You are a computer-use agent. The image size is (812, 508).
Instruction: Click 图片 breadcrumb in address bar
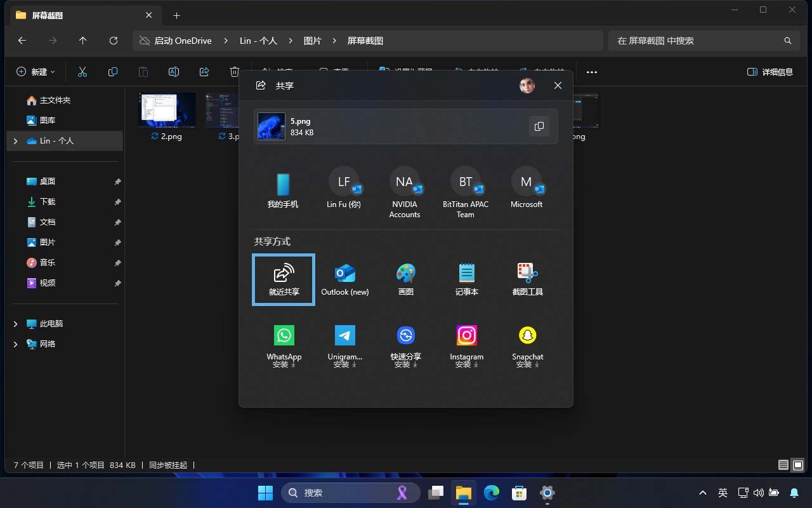(312, 41)
